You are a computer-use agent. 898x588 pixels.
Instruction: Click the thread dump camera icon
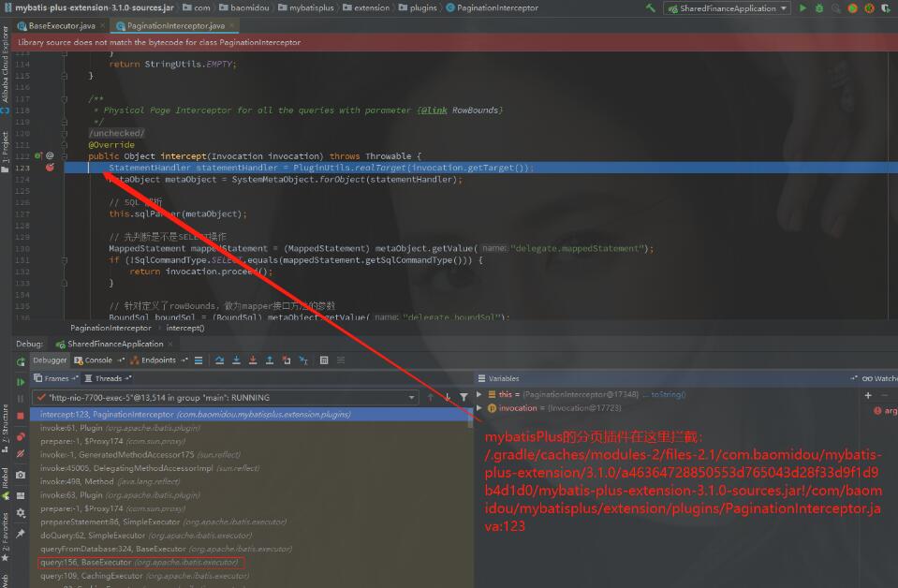pyautogui.click(x=21, y=475)
